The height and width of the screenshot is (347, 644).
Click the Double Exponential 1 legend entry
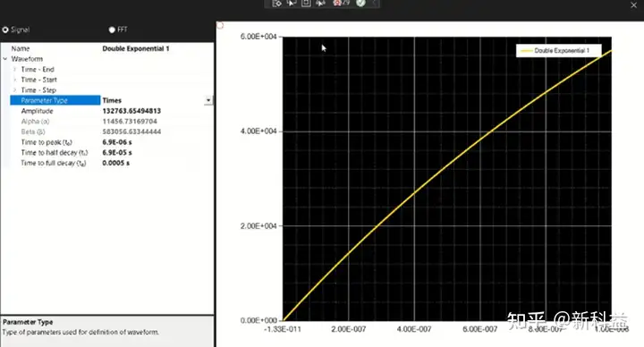coord(558,50)
